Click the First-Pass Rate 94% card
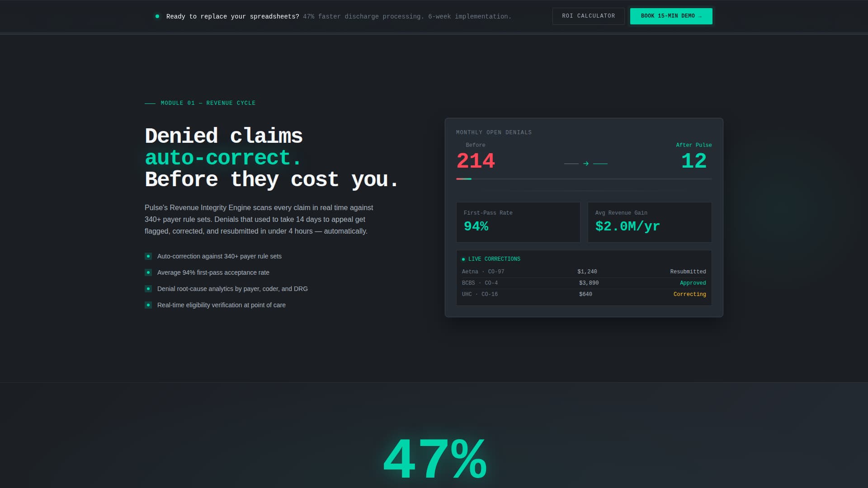The width and height of the screenshot is (868, 488). point(518,222)
